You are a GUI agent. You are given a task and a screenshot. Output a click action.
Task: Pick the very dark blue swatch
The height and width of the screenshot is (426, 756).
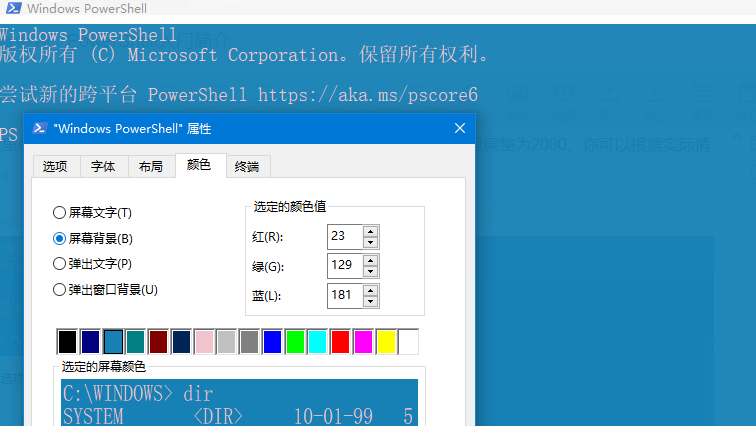pyautogui.click(x=181, y=342)
